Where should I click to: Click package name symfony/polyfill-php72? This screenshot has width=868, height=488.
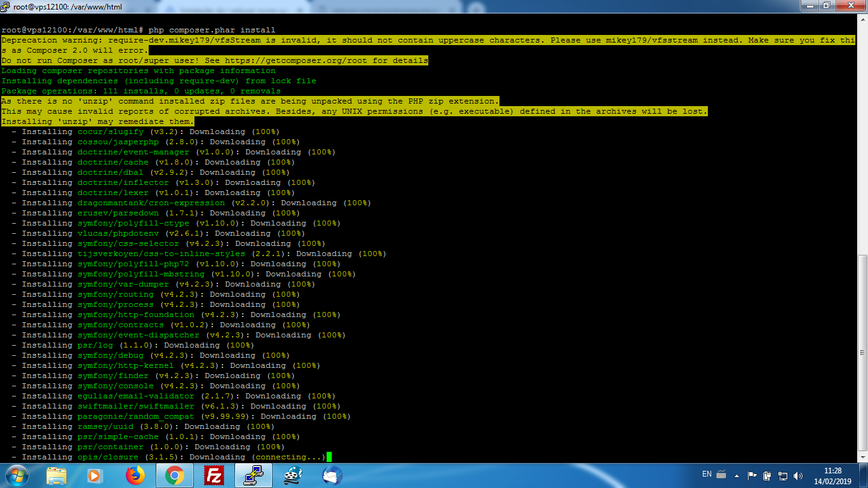[x=133, y=264]
